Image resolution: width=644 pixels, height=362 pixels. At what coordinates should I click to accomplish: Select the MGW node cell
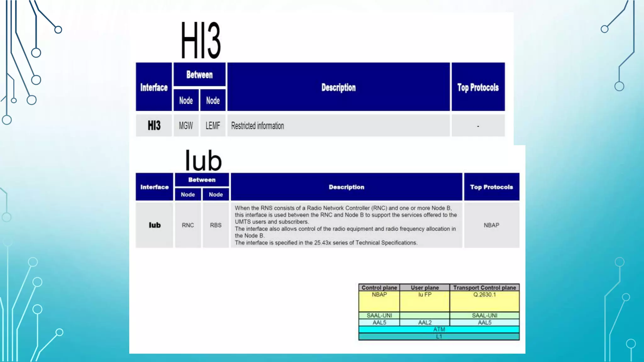[186, 126]
